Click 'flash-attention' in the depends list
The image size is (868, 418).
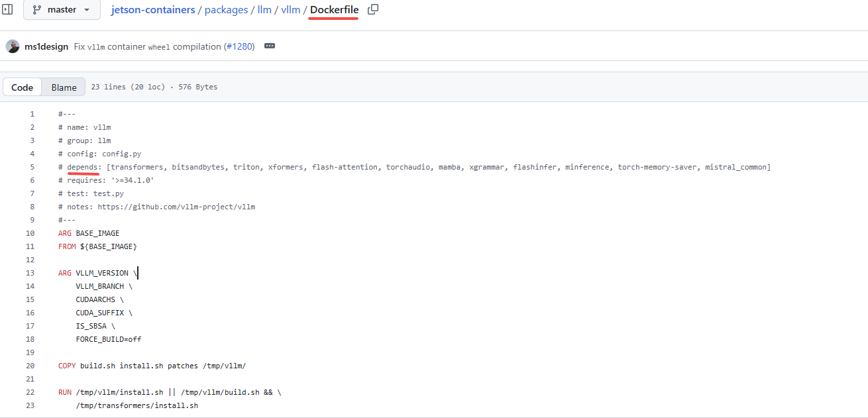[x=345, y=167]
